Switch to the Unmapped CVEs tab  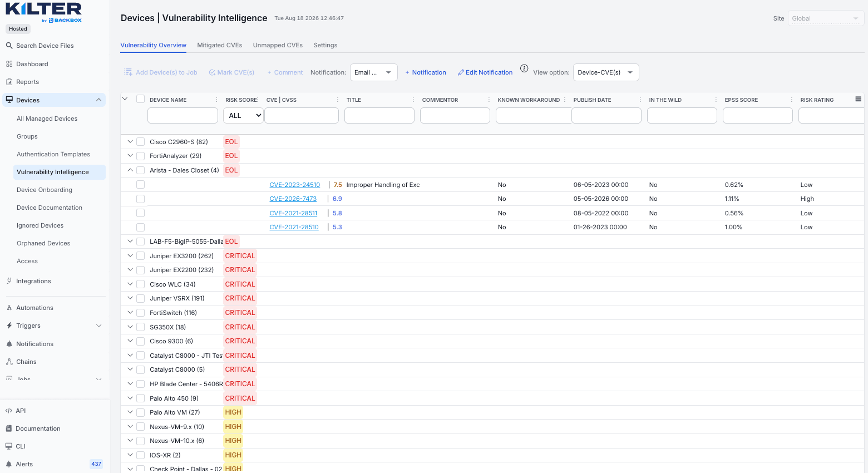278,45
